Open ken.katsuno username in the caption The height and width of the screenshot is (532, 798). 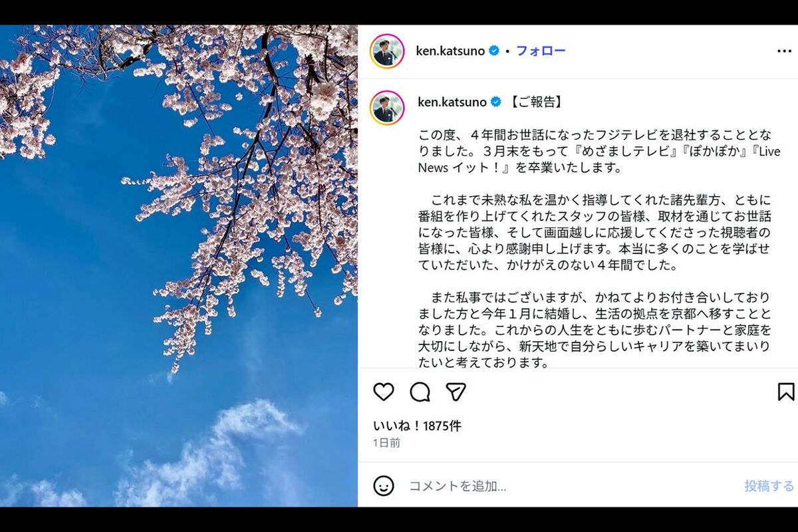pyautogui.click(x=452, y=102)
